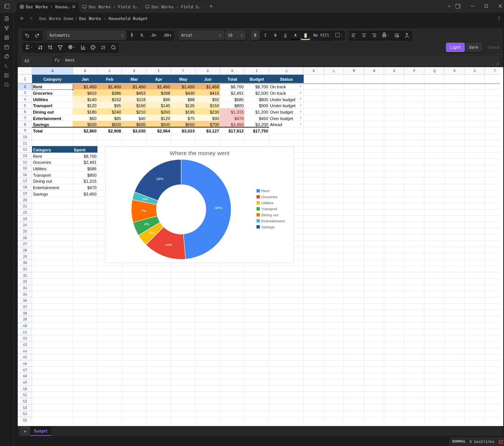Switch to Light theme

coord(455,48)
